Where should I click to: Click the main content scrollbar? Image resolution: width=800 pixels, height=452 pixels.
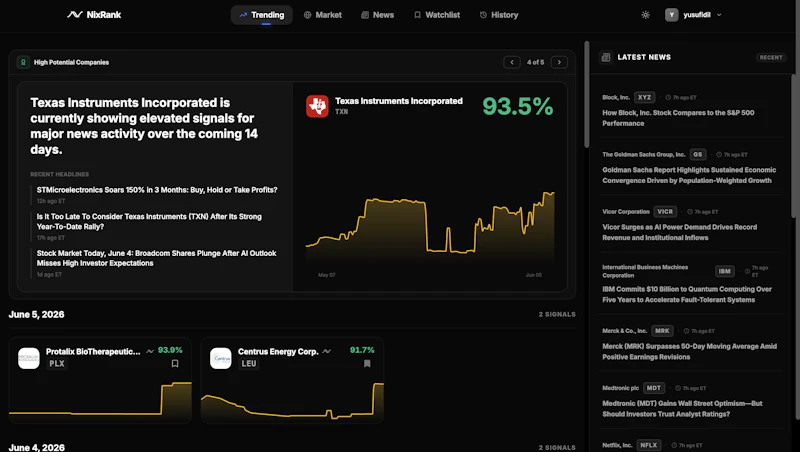tap(587, 95)
